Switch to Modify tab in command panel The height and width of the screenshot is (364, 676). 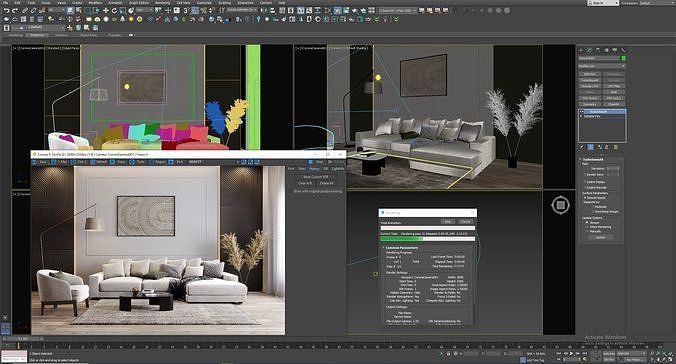[x=589, y=50]
